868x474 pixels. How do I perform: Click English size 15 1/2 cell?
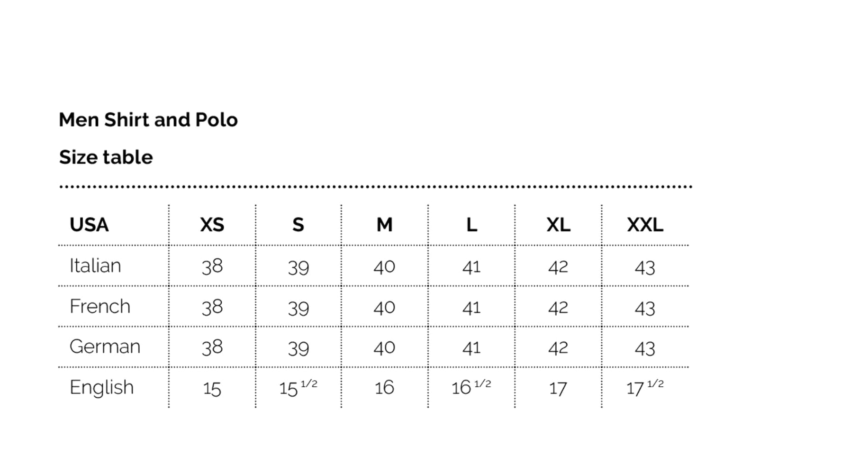[x=298, y=388]
